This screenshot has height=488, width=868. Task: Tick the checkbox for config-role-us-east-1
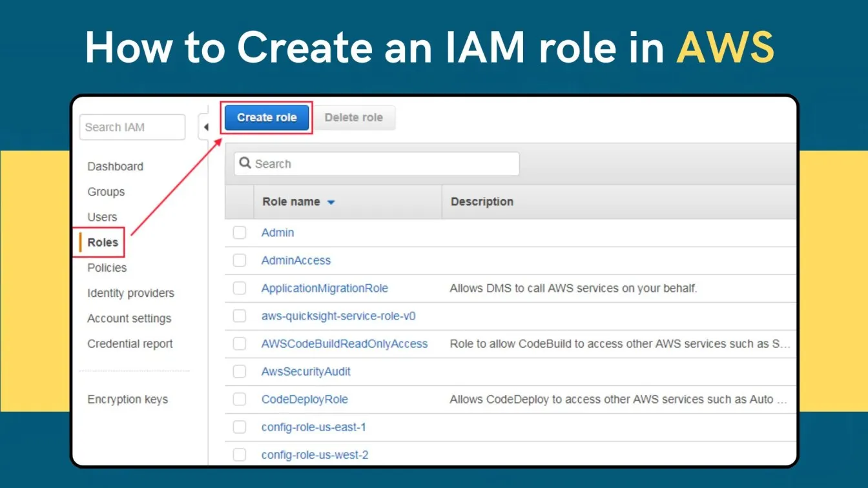click(x=240, y=427)
